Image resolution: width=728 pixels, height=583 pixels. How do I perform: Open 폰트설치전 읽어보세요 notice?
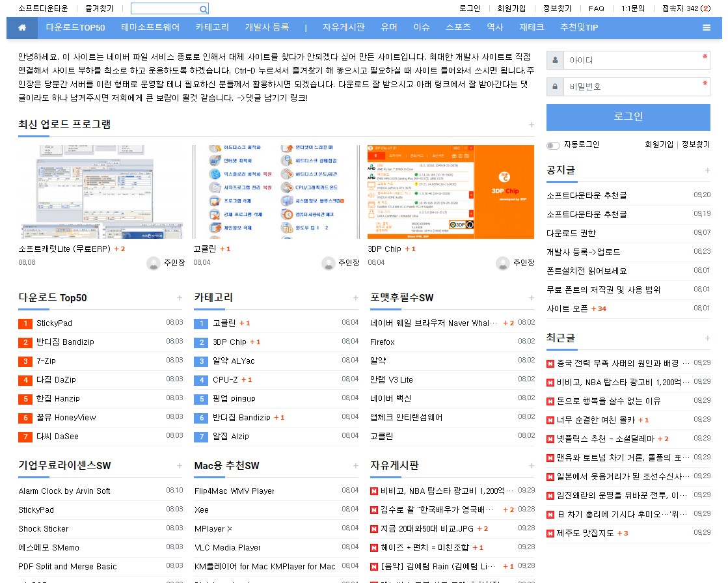[586, 271]
